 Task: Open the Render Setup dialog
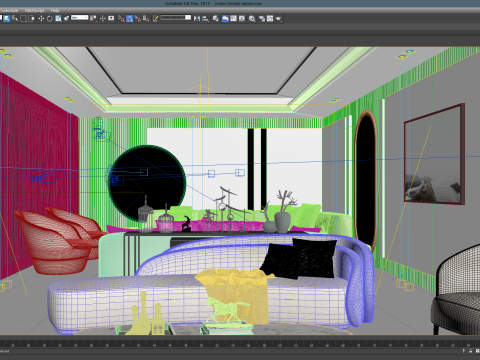(x=261, y=18)
